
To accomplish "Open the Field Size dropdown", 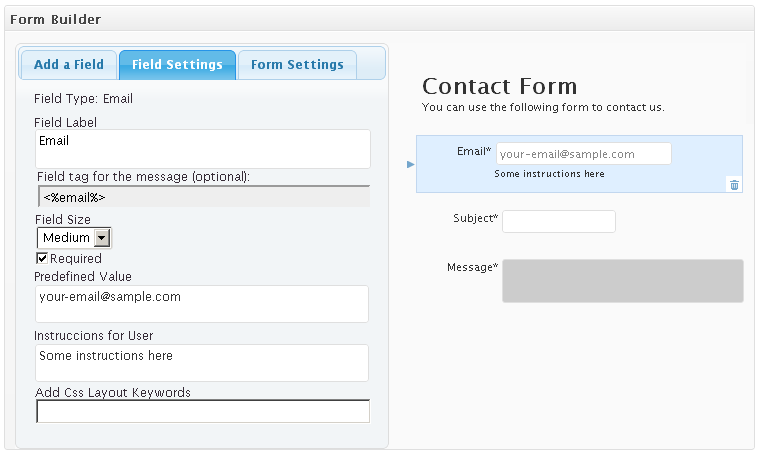I will 75,238.
